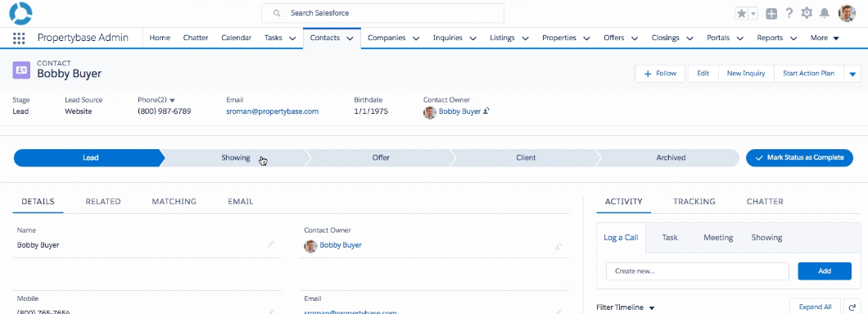
Task: Open the favorites list dropdown arrow
Action: coord(753,13)
